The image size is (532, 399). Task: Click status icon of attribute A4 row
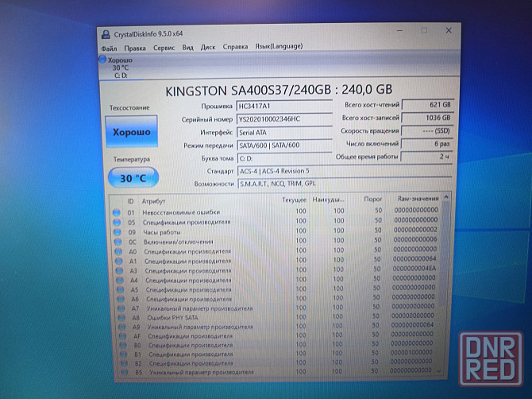point(120,280)
